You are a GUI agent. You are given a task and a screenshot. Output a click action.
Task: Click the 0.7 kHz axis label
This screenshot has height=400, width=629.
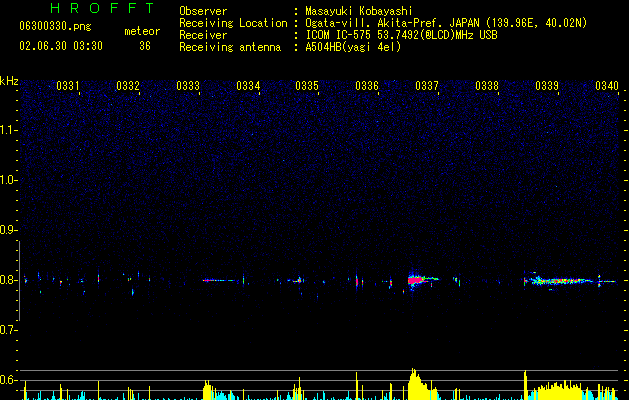8,330
